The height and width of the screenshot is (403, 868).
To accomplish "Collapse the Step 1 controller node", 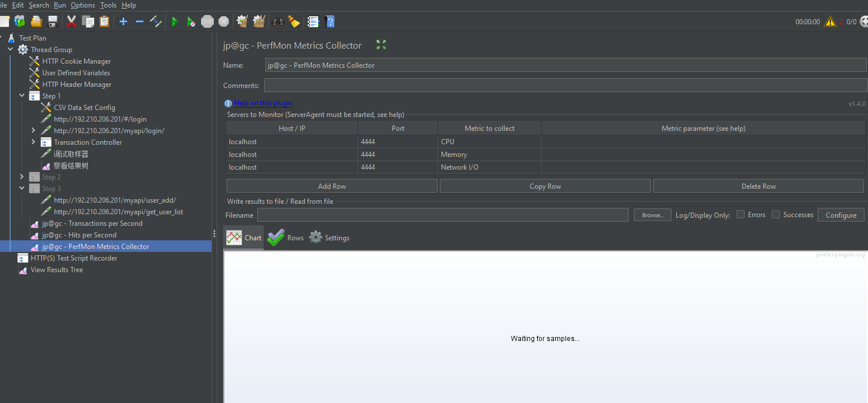I will [x=22, y=96].
